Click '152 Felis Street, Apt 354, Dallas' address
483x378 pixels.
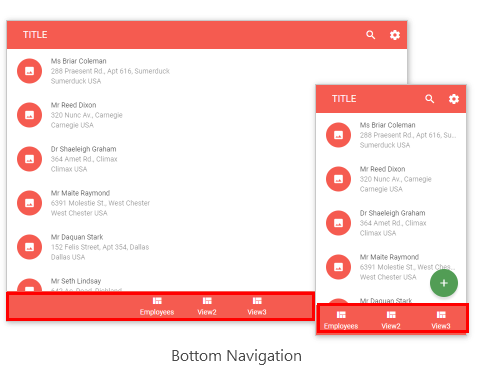(x=100, y=247)
